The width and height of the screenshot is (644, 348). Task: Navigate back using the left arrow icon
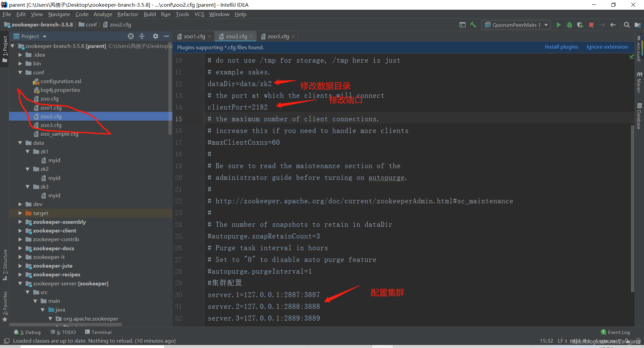click(613, 25)
